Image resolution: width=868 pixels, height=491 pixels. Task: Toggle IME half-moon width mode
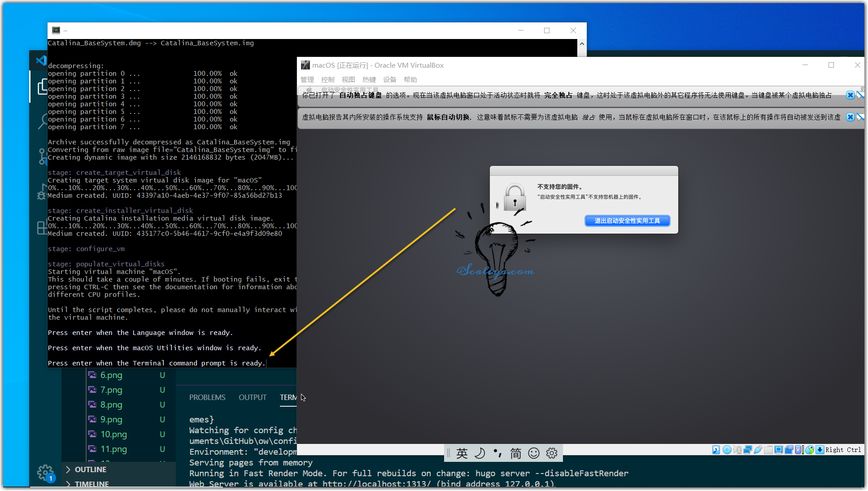tap(480, 453)
